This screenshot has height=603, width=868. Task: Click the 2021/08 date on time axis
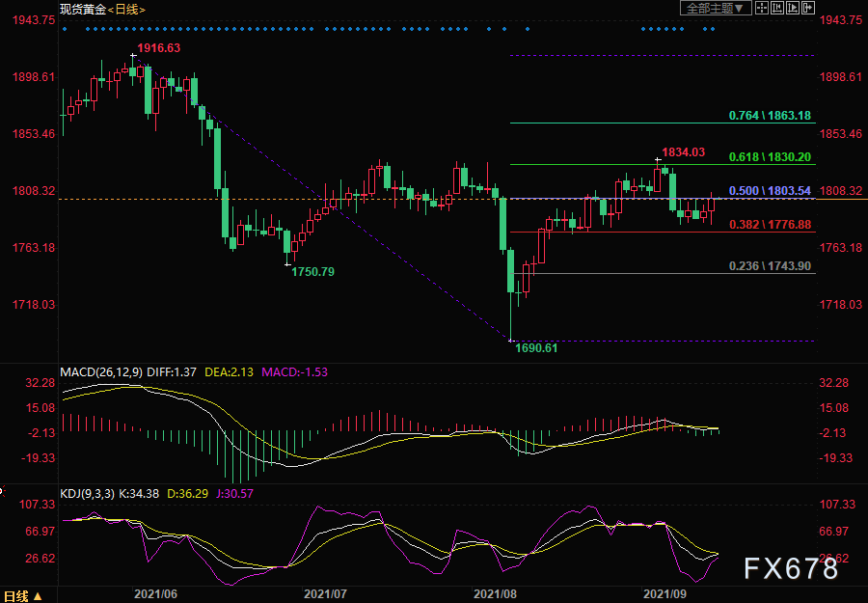click(x=495, y=594)
